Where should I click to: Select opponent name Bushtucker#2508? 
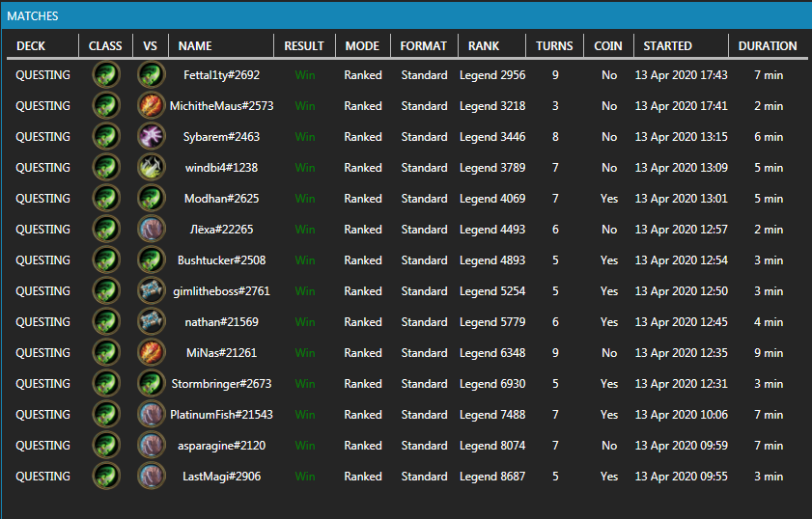[x=222, y=260]
